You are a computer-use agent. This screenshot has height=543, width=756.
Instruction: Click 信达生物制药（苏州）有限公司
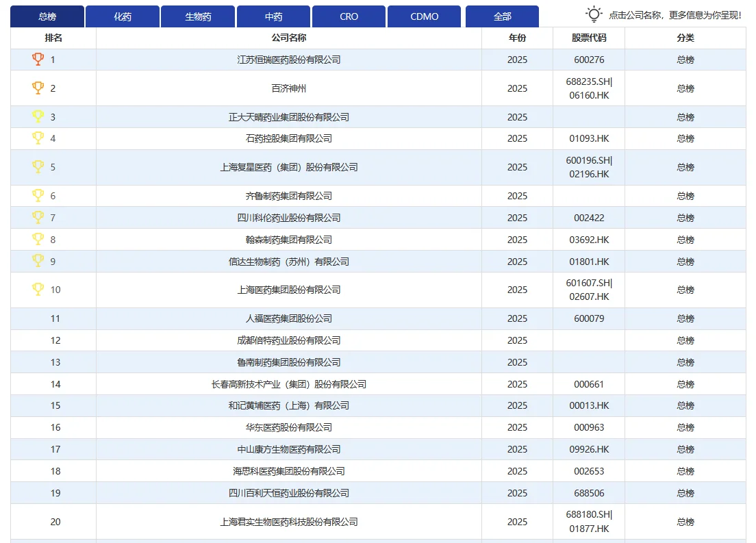click(289, 262)
